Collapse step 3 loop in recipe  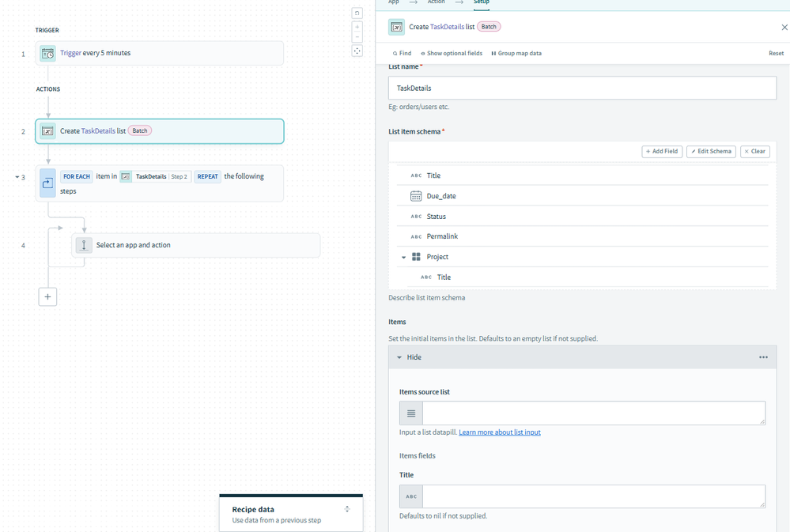(x=17, y=177)
